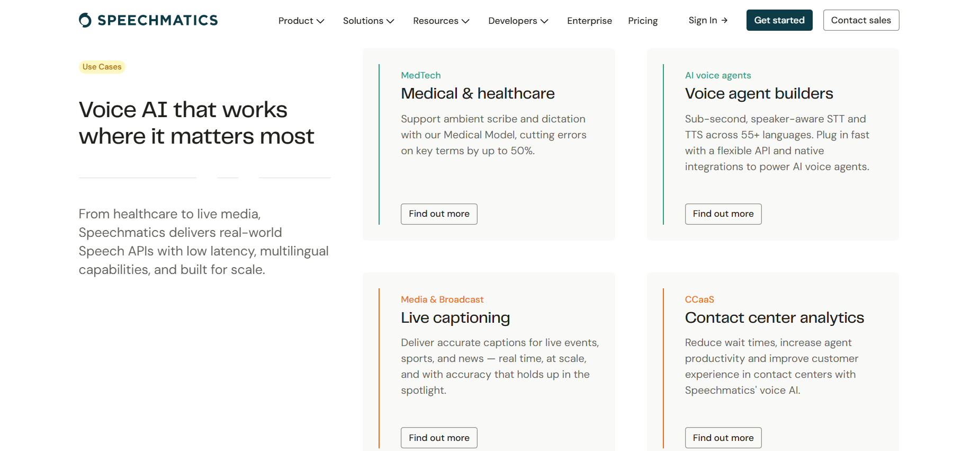Click the SPEECHMATICS wordmark text
980x451 pixels.
click(x=158, y=20)
